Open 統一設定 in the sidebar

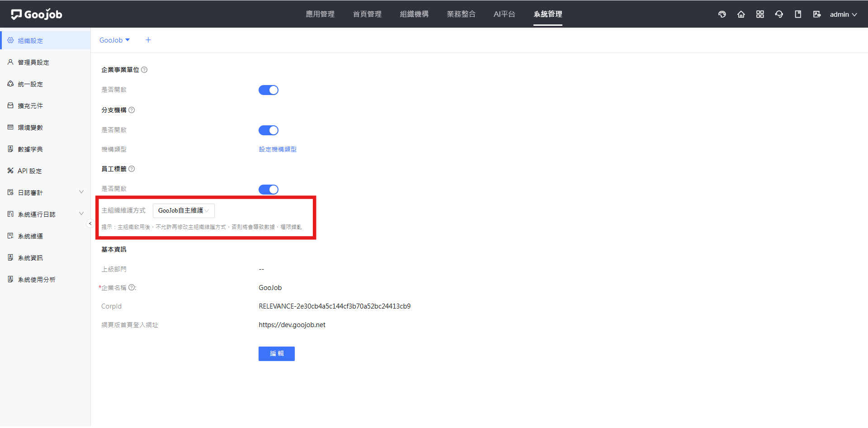click(x=45, y=84)
